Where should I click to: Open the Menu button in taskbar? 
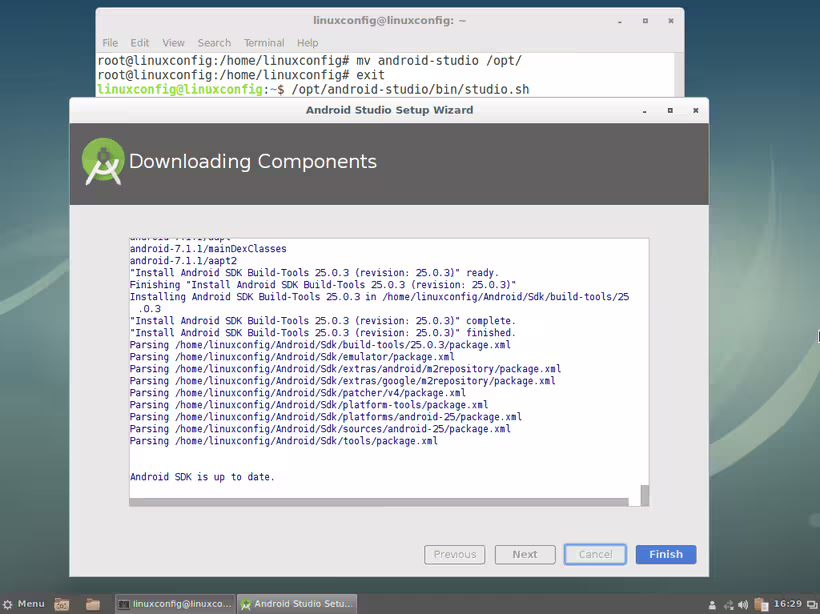pos(24,604)
